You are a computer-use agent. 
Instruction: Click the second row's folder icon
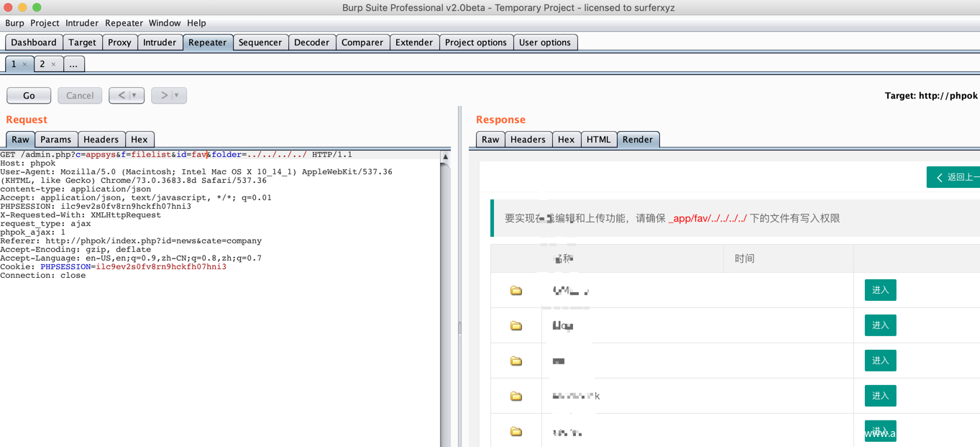pyautogui.click(x=516, y=326)
